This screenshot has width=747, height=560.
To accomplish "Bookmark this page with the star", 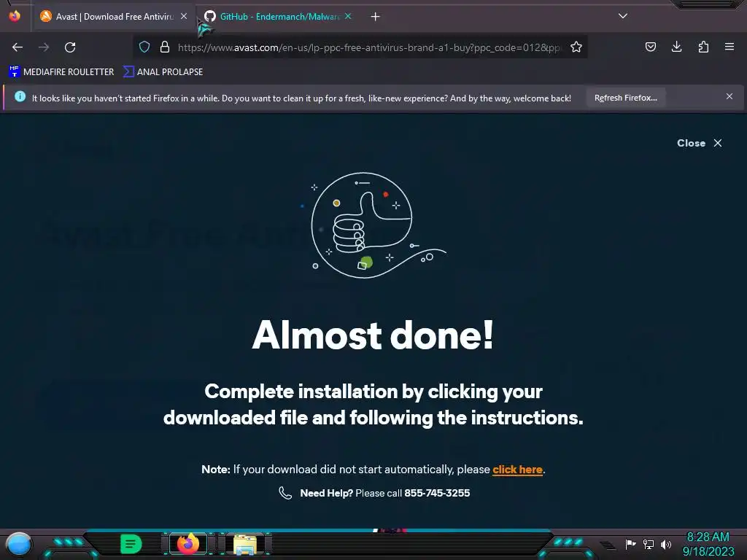I will pyautogui.click(x=576, y=47).
